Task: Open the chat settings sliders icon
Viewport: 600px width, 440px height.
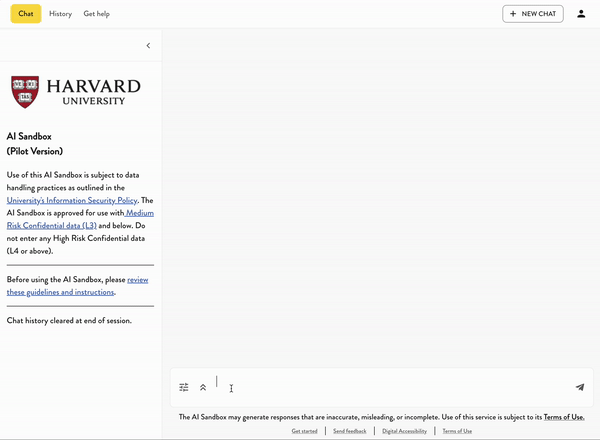Action: (x=184, y=387)
